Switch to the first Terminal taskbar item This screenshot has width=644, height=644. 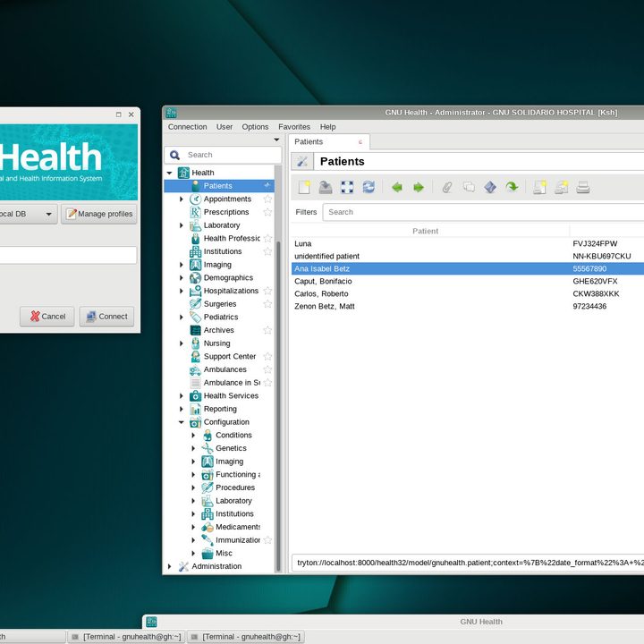pos(126,637)
